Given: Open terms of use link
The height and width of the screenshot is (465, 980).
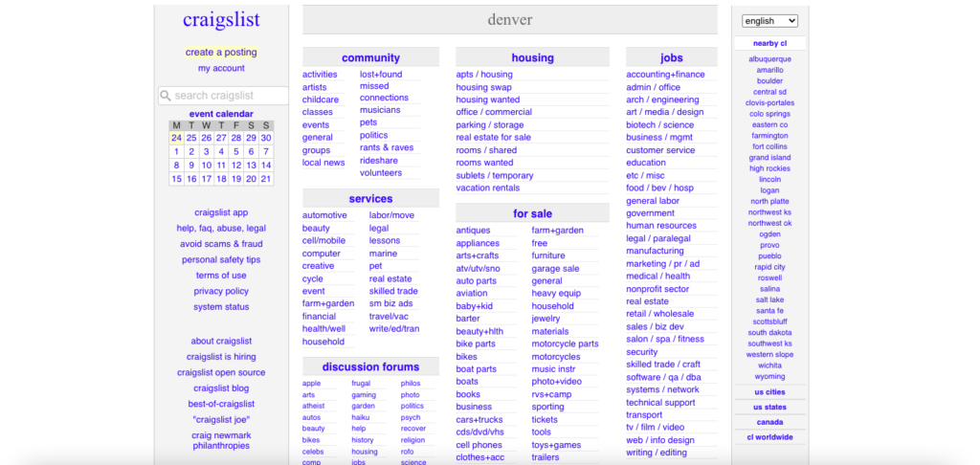Looking at the screenshot, I should click(x=221, y=276).
